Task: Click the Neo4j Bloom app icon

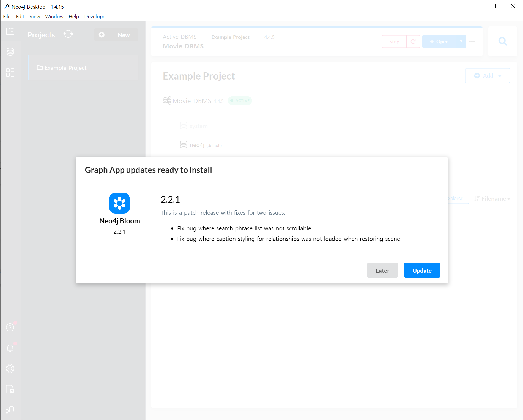Action: click(119, 203)
